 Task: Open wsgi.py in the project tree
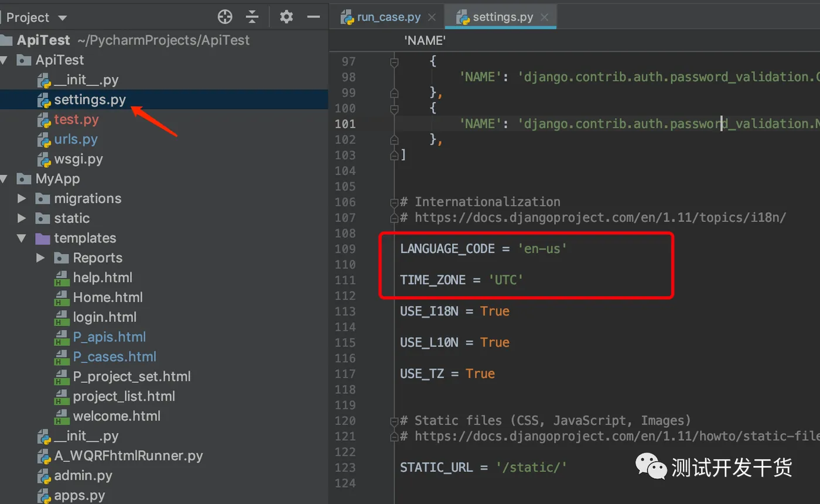coord(78,159)
